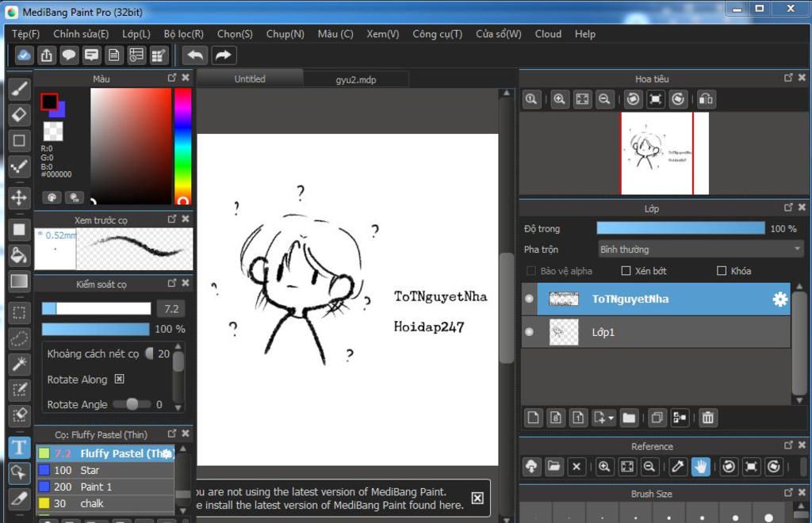This screenshot has width=812, height=523.
Task: Select the Gradient tool
Action: tap(19, 281)
